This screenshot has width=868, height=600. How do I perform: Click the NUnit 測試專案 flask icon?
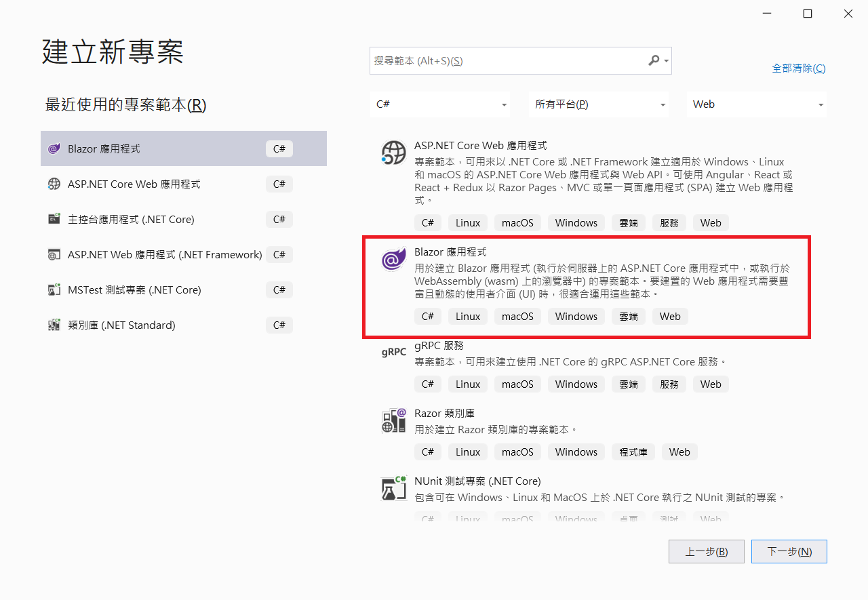(x=394, y=488)
